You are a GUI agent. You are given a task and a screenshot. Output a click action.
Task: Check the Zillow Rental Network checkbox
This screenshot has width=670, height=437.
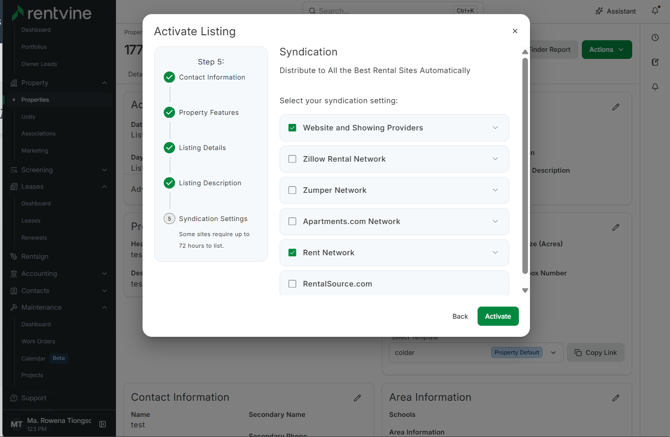[x=292, y=159]
